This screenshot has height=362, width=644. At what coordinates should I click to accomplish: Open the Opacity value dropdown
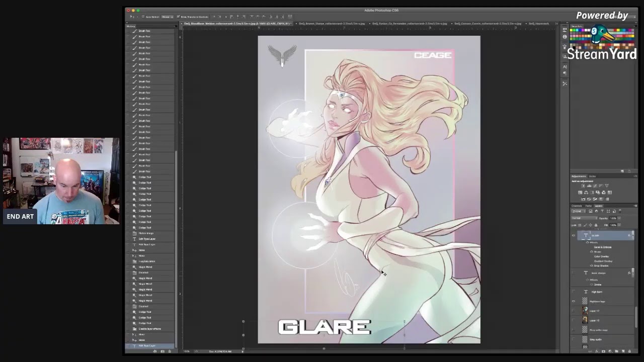point(619,218)
